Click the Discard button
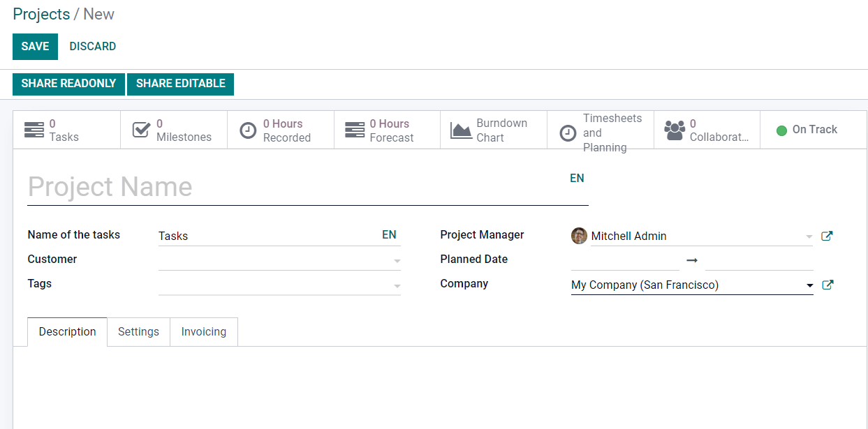The height and width of the screenshot is (429, 868). tap(93, 47)
